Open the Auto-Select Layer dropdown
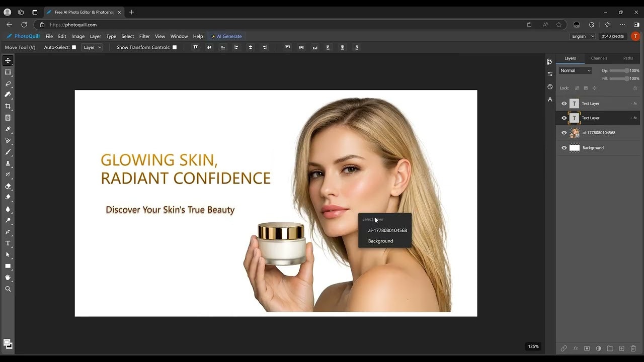Image resolution: width=644 pixels, height=362 pixels. coord(92,47)
